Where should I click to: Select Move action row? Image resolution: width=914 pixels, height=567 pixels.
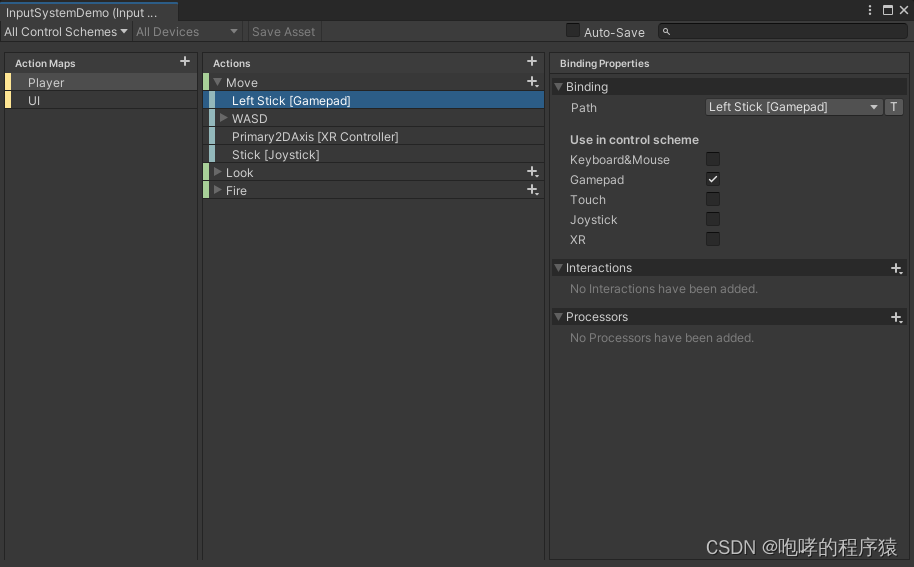pyautogui.click(x=374, y=82)
